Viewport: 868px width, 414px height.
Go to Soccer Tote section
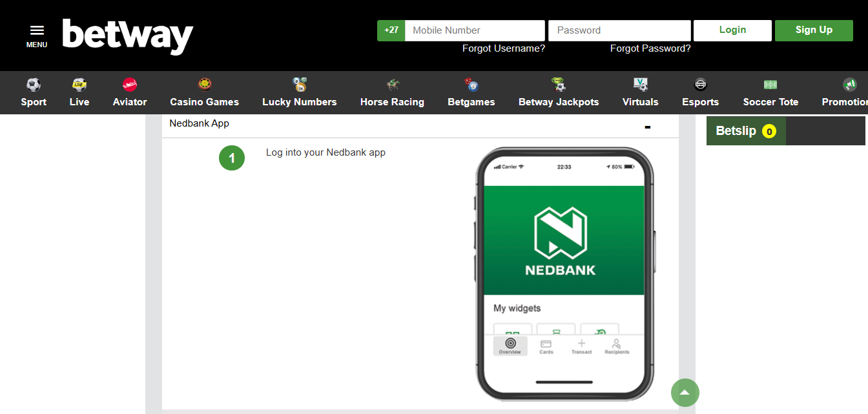(x=770, y=84)
